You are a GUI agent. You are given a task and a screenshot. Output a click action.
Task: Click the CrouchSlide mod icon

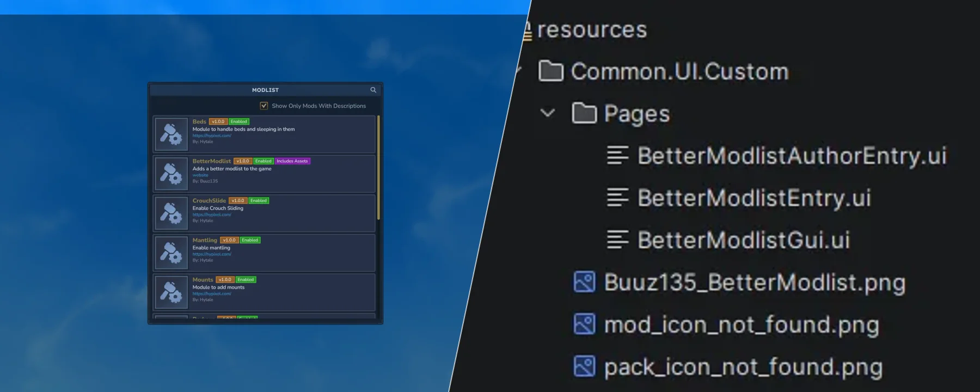[x=171, y=213]
